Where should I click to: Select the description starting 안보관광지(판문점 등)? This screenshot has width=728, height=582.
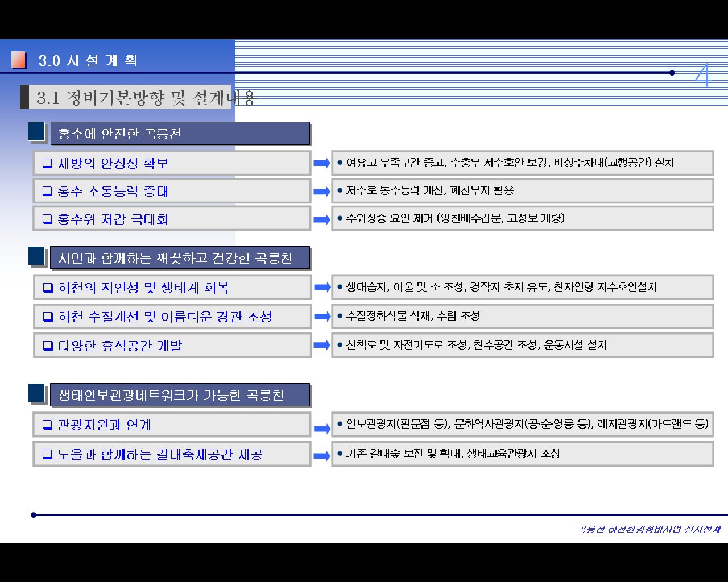(x=523, y=424)
